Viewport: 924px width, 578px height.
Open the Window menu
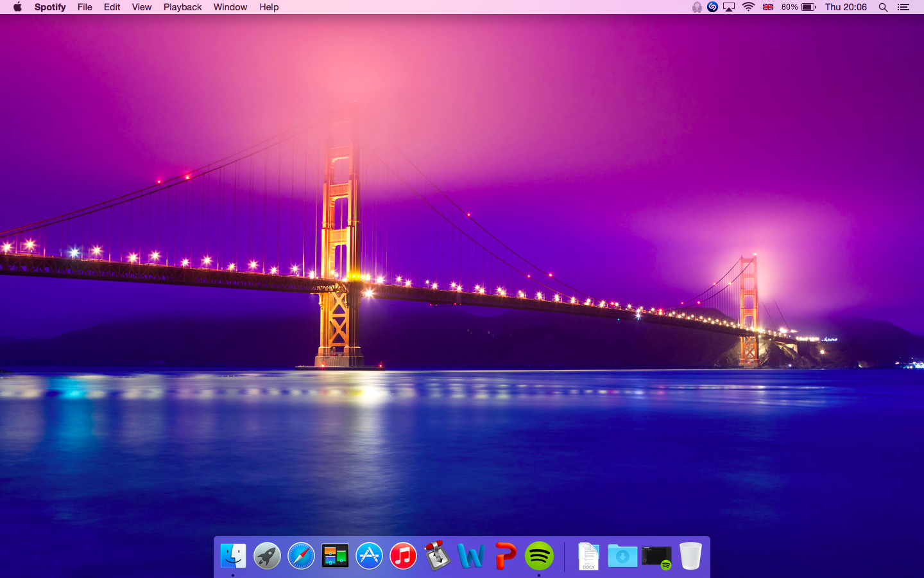point(230,7)
